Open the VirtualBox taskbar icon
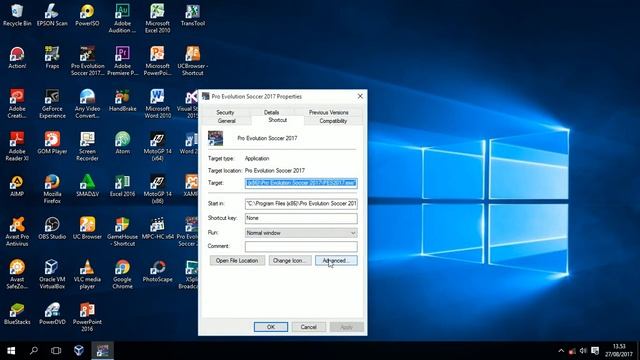This screenshot has height=360, width=640. (79, 351)
